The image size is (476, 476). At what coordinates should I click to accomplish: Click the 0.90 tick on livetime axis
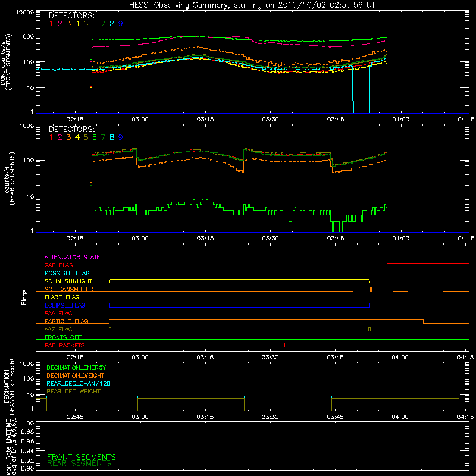click(x=27, y=468)
